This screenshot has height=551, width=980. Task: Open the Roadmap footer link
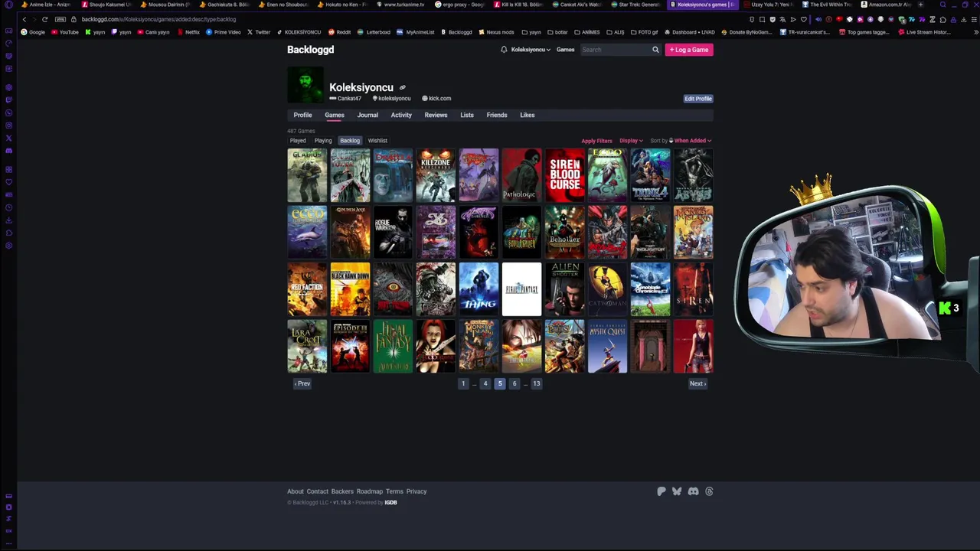click(x=369, y=491)
